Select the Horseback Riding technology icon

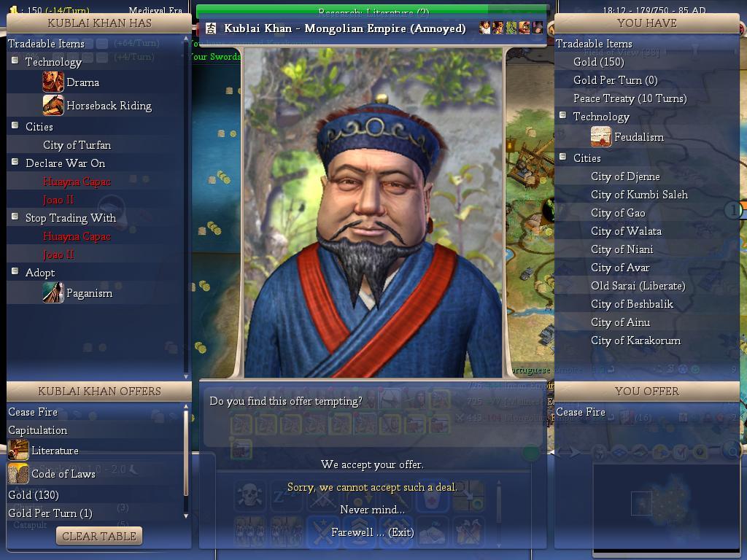pyautogui.click(x=53, y=105)
